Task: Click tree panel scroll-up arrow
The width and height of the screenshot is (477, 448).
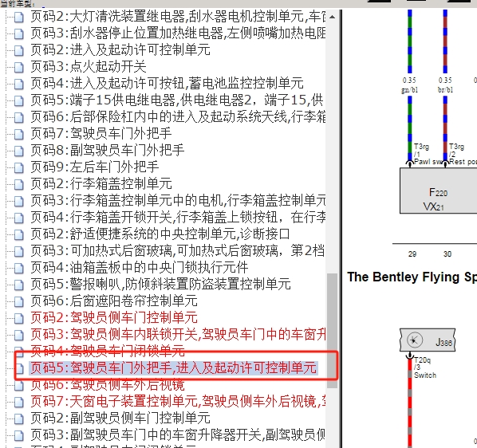Action: click(x=332, y=17)
